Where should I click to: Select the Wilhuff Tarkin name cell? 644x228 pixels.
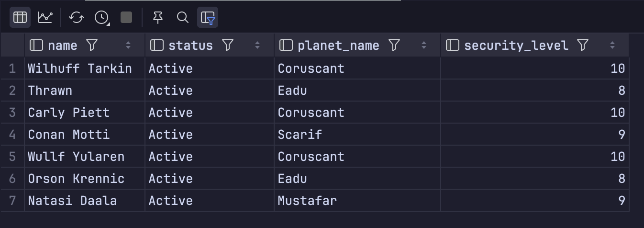[x=85, y=68]
